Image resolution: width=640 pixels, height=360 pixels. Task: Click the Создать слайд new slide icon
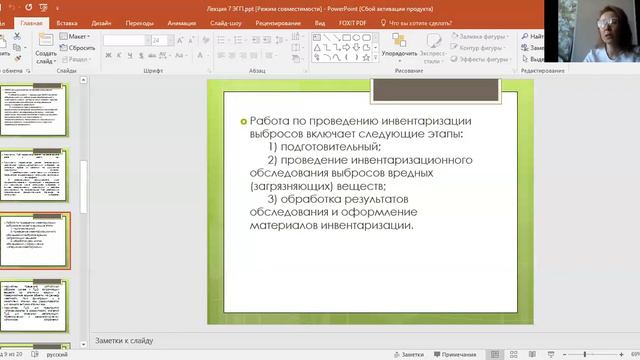(46, 41)
